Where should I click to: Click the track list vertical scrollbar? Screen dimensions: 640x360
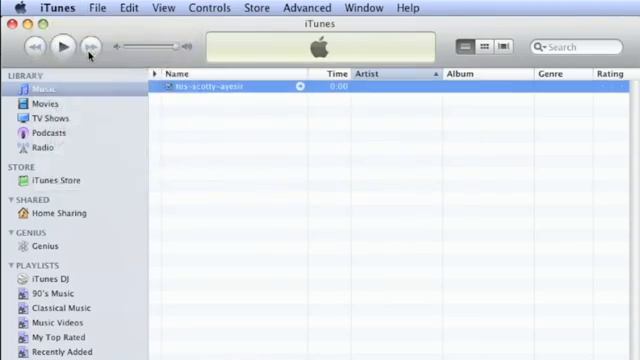(x=634, y=220)
